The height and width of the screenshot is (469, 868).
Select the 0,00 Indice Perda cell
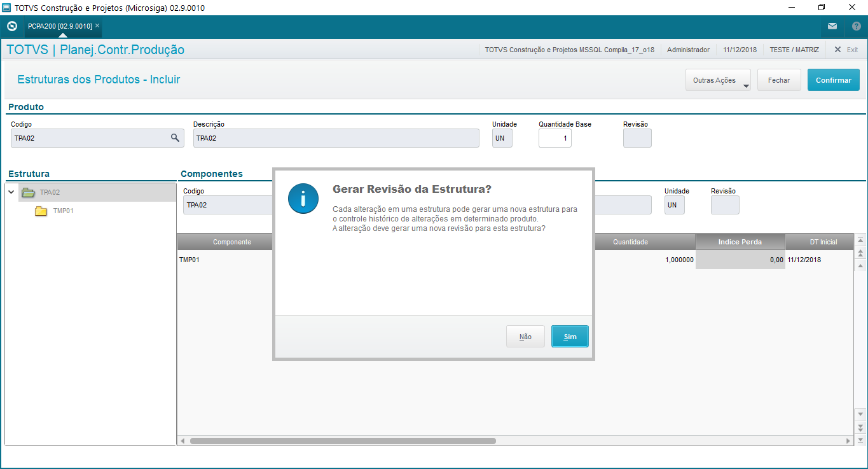click(x=740, y=260)
